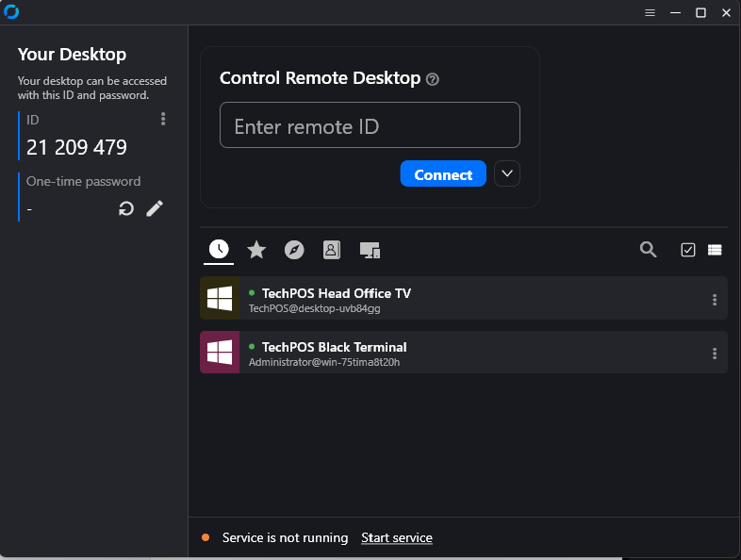741x560 pixels.
Task: Open the Accessible Devices tab
Action: 370,250
